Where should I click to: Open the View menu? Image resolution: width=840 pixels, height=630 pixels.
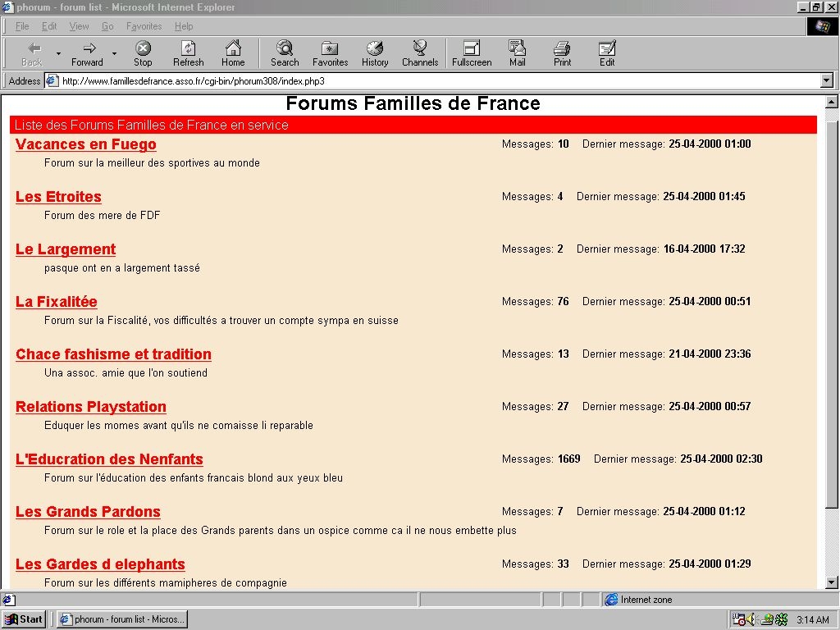79,26
